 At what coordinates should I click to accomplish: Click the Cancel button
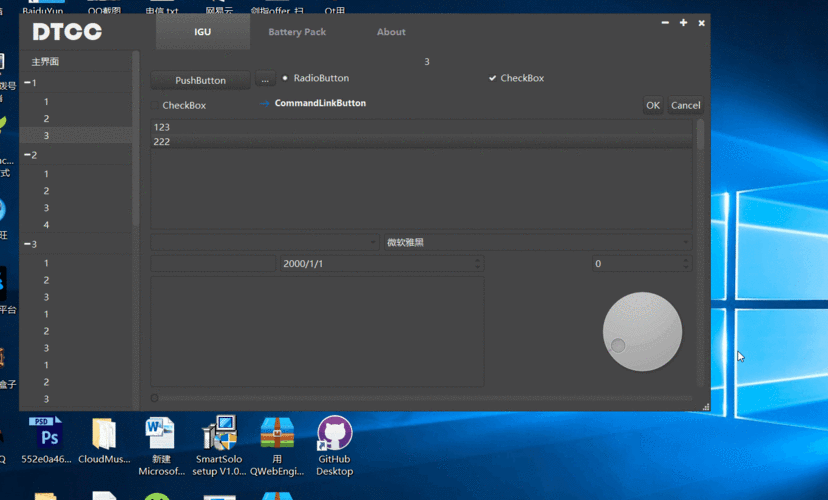point(685,105)
